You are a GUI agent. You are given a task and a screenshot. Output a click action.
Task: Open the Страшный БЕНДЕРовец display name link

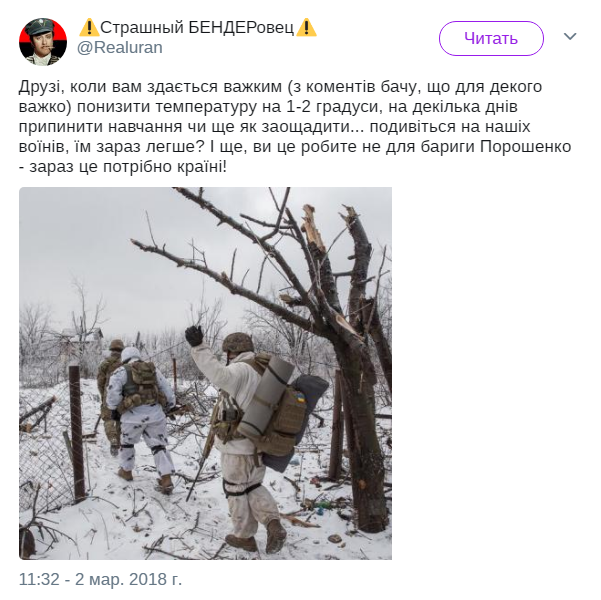pyautogui.click(x=197, y=28)
